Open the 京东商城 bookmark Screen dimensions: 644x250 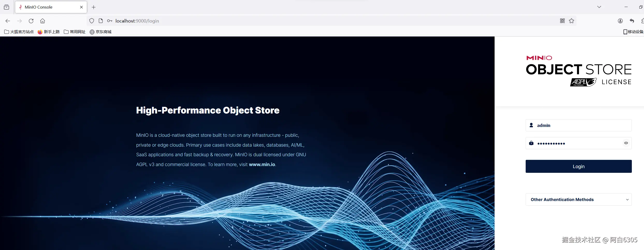[100, 32]
